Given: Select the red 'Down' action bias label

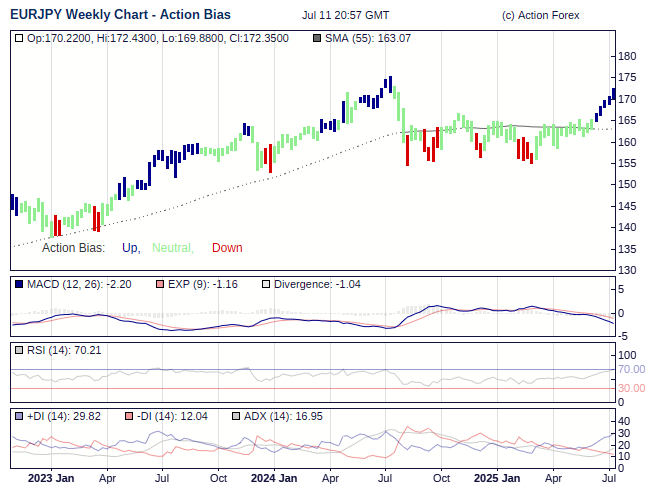Looking at the screenshot, I should [x=227, y=248].
